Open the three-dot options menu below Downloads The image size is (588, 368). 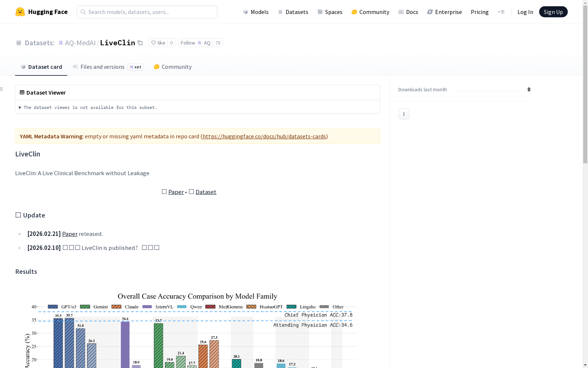404,114
